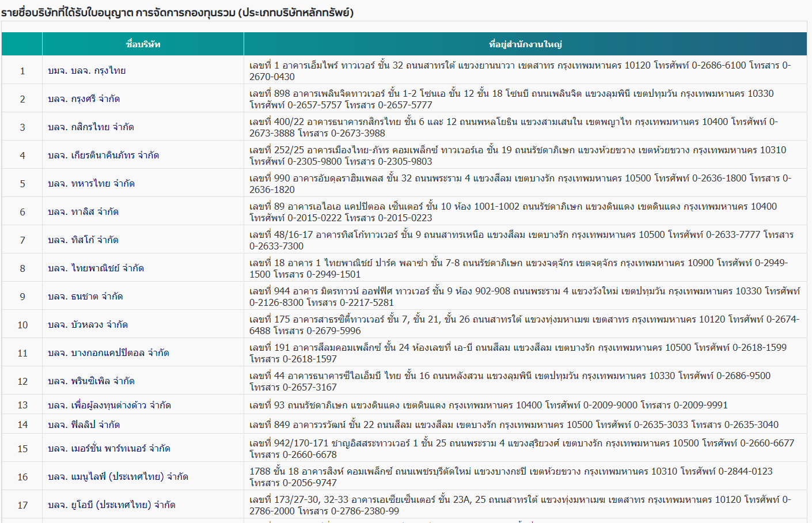
Task: Select company name บลจ. ฟิลลิป จำกัด
Action: point(84,425)
